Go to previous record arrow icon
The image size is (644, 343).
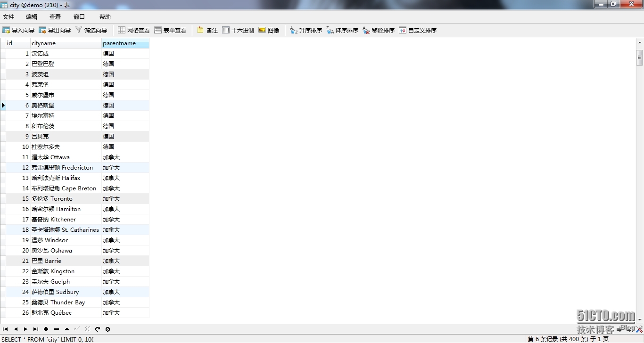point(16,329)
